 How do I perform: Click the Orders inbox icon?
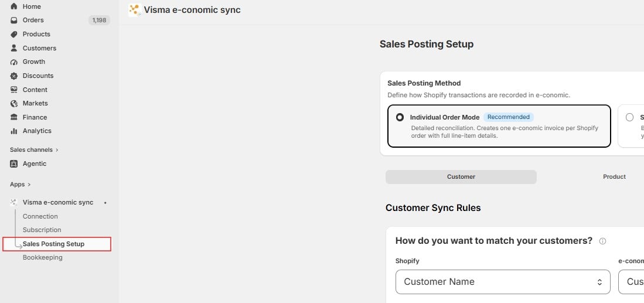click(x=14, y=20)
